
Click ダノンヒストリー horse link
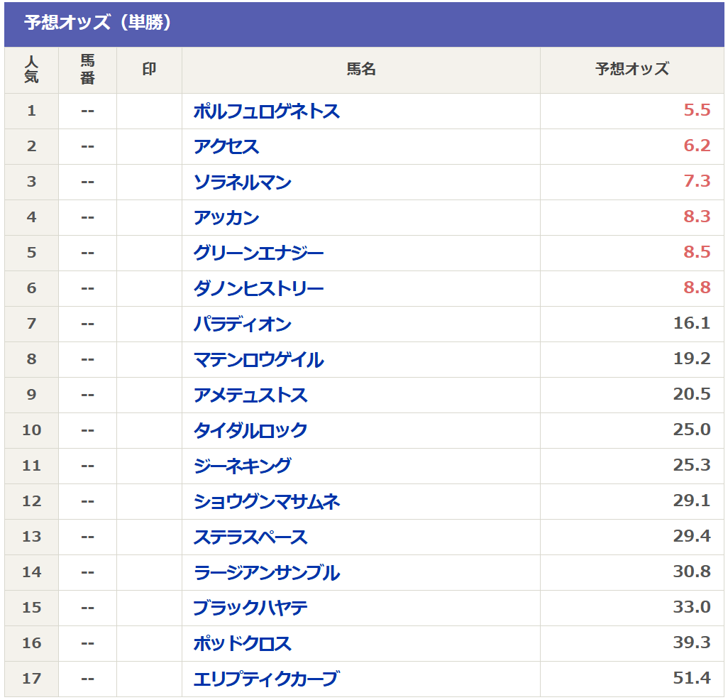(x=258, y=289)
